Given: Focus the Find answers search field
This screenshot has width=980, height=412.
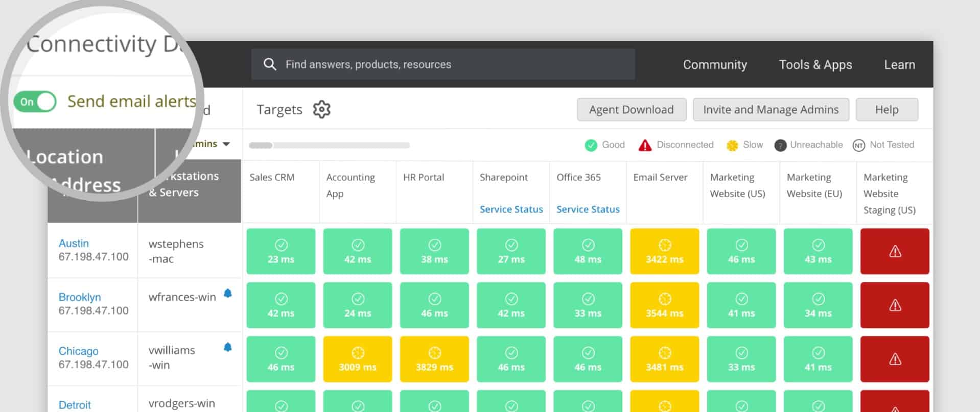Looking at the screenshot, I should pyautogui.click(x=443, y=64).
